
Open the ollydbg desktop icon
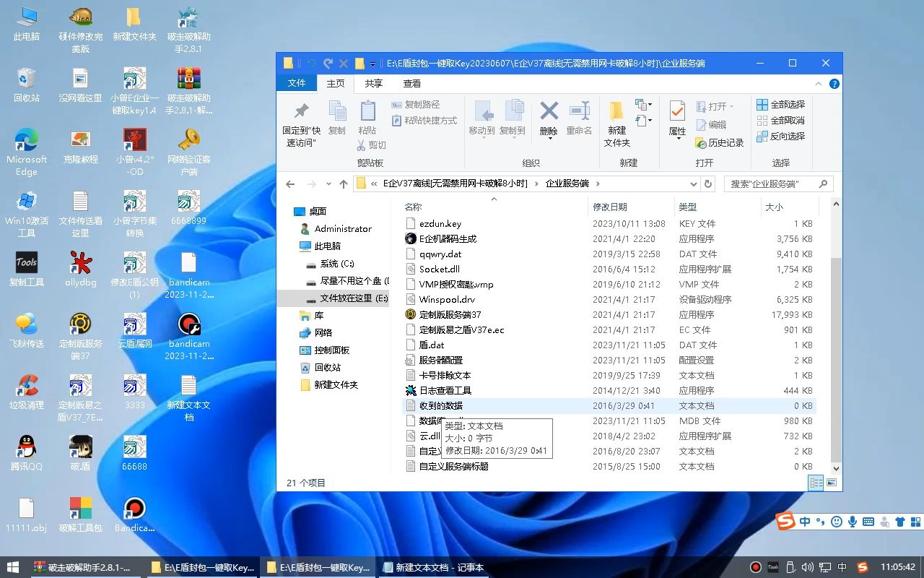[80, 269]
